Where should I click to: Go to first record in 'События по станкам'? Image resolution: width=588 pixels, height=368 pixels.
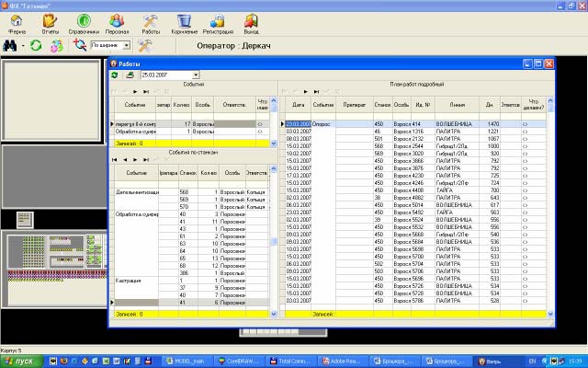tap(114, 159)
